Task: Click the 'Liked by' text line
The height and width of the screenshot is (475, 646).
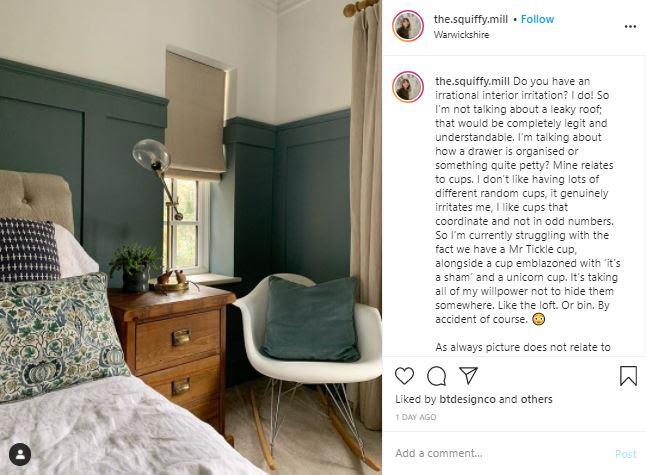Action: [x=474, y=399]
